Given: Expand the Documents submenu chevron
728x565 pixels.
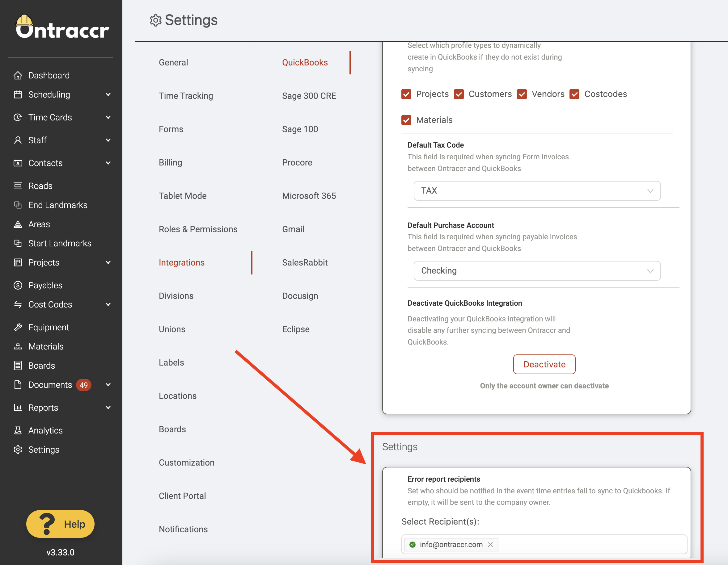Looking at the screenshot, I should point(108,385).
